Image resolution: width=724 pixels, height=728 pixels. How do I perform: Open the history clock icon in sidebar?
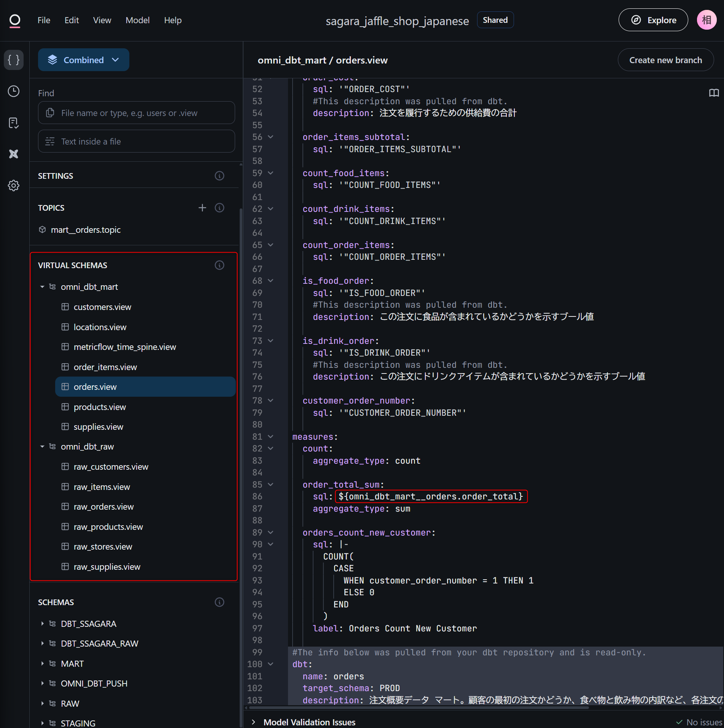click(x=14, y=91)
